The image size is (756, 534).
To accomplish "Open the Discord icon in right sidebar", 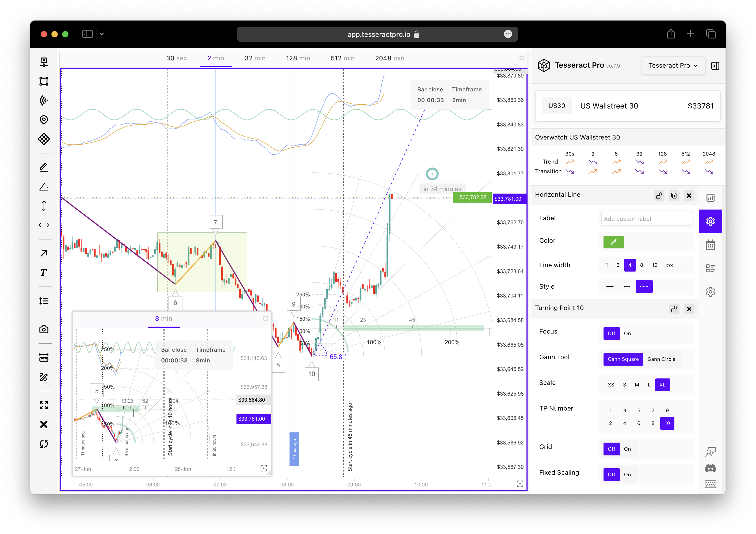I will pyautogui.click(x=710, y=468).
